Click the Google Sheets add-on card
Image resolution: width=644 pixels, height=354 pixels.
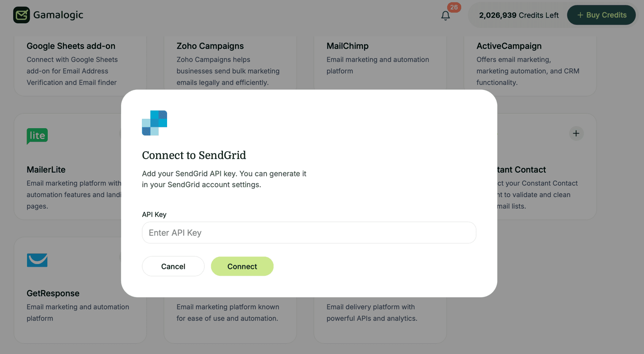(80, 63)
